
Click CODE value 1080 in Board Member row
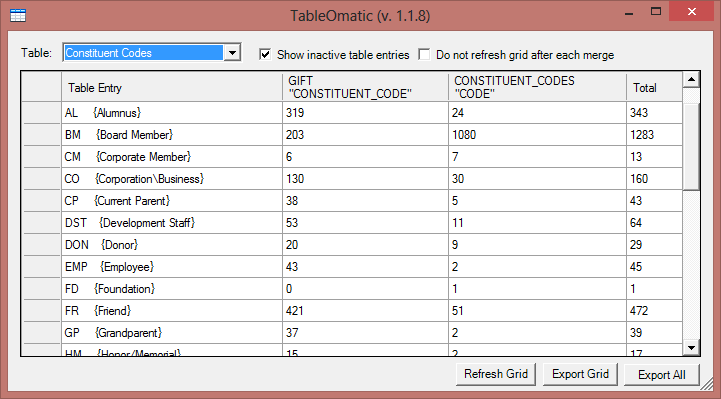537,135
